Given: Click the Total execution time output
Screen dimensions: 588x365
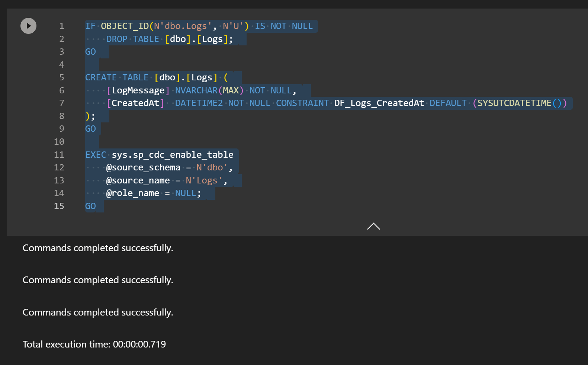Looking at the screenshot, I should [x=94, y=345].
